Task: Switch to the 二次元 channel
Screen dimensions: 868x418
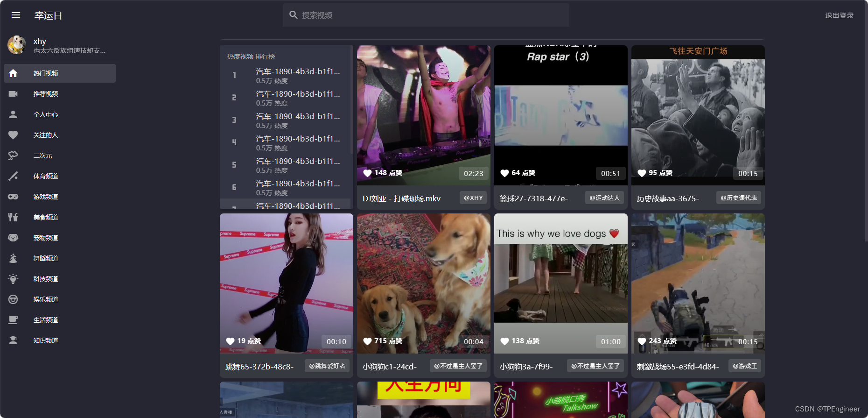Action: [60, 156]
